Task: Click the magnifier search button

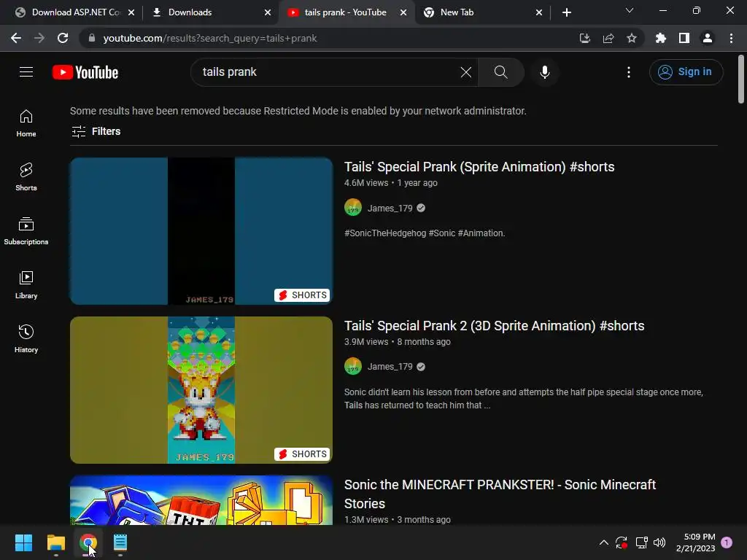Action: click(x=500, y=72)
